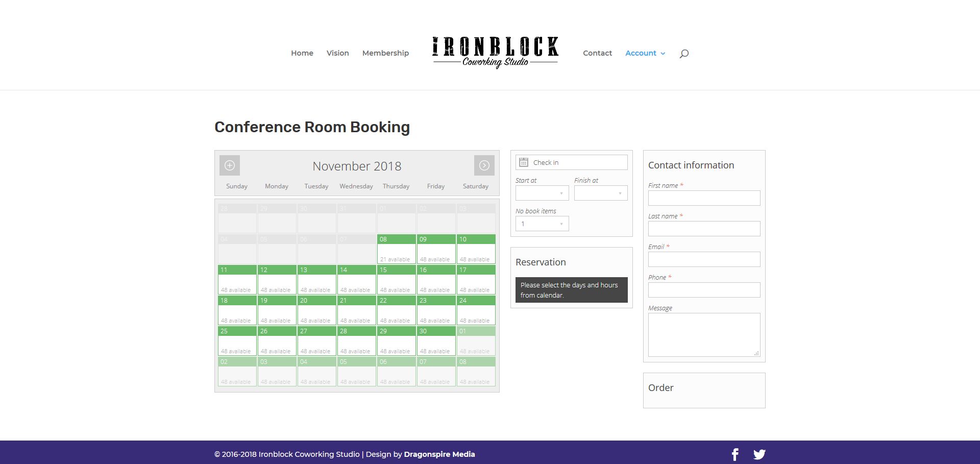This screenshot has height=464, width=980.
Task: Select November 12 on the calendar
Action: 277,280
